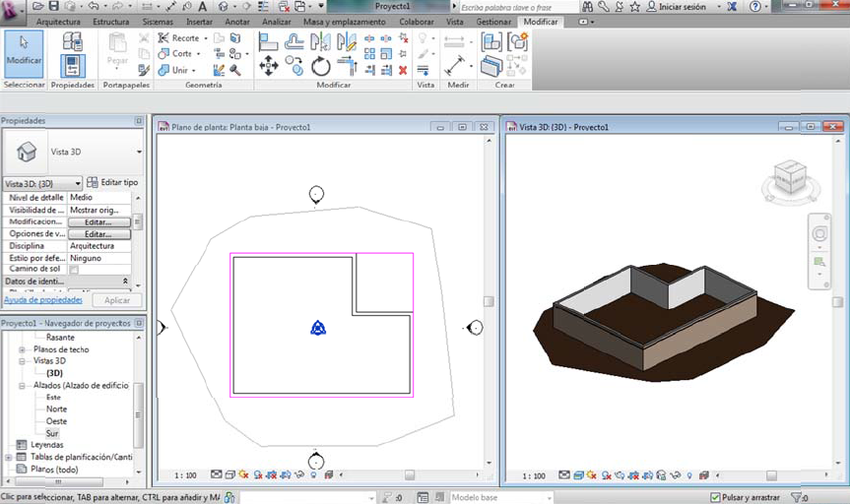Collapse the Alzados tree node
This screenshot has height=504, width=850.
coord(23,386)
